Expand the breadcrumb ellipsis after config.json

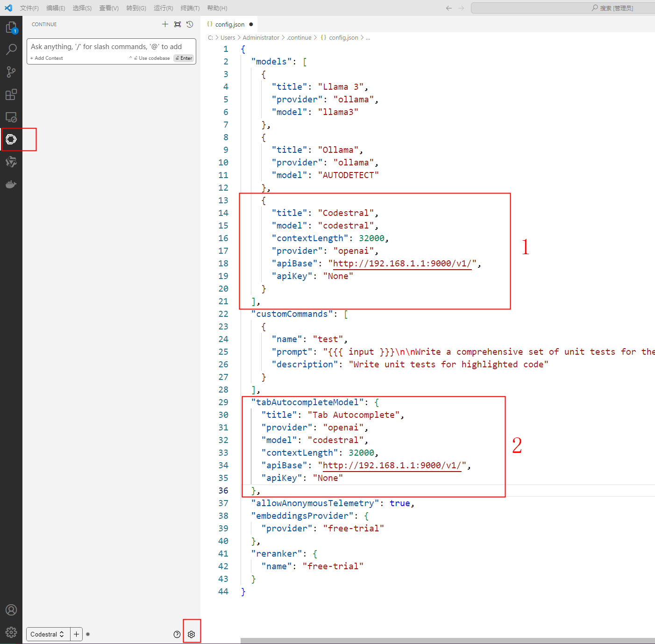[x=368, y=37]
